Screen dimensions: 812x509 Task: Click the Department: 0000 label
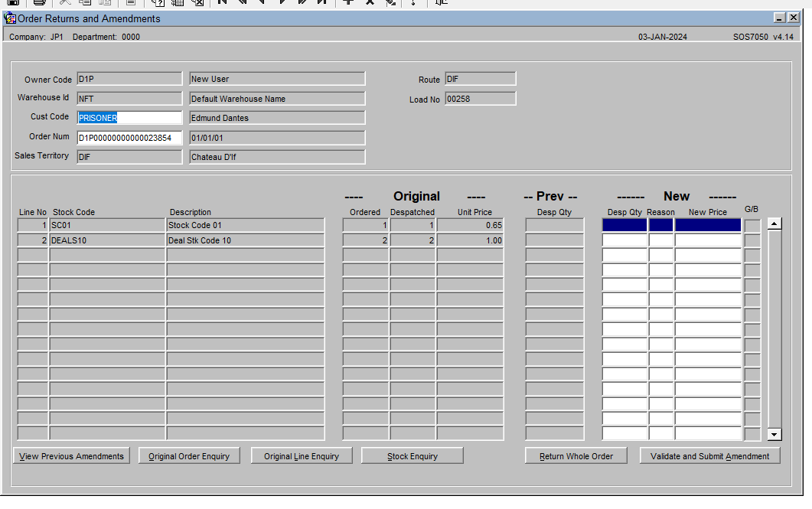(106, 37)
